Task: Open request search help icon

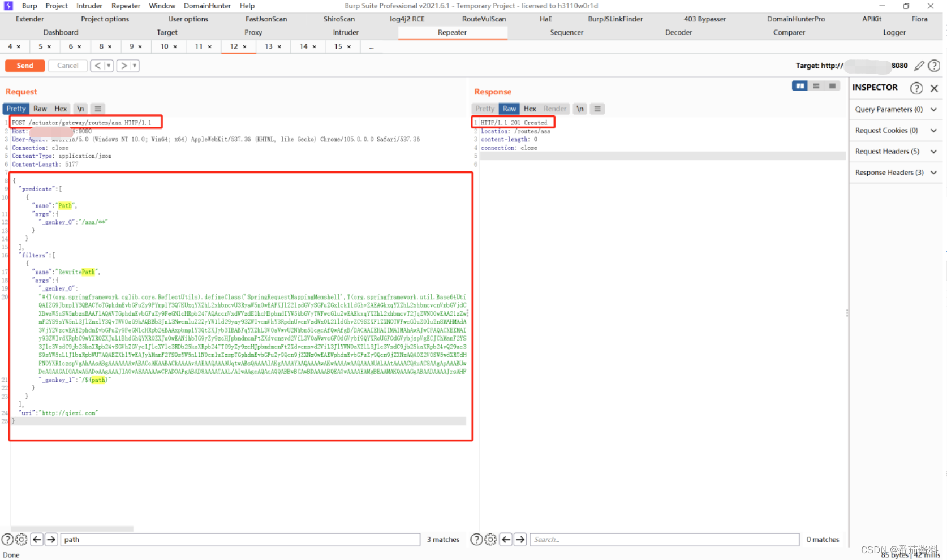Action: tap(7, 540)
